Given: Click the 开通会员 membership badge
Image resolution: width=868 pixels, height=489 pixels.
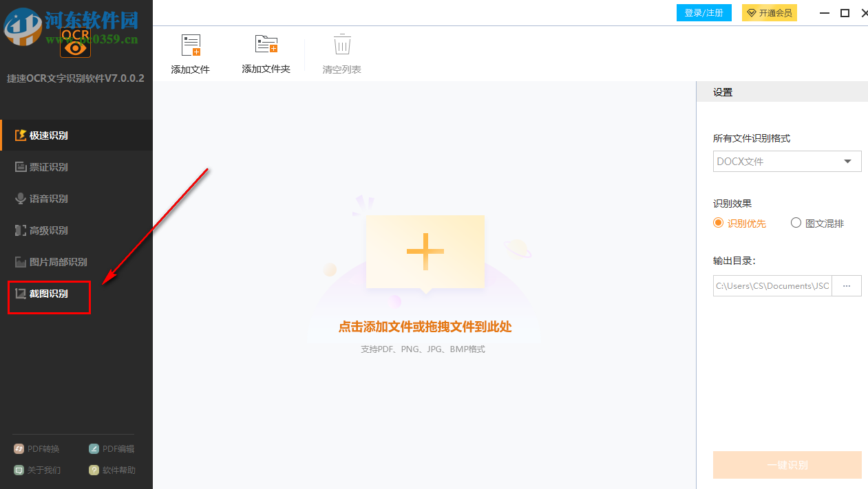Looking at the screenshot, I should tap(769, 12).
